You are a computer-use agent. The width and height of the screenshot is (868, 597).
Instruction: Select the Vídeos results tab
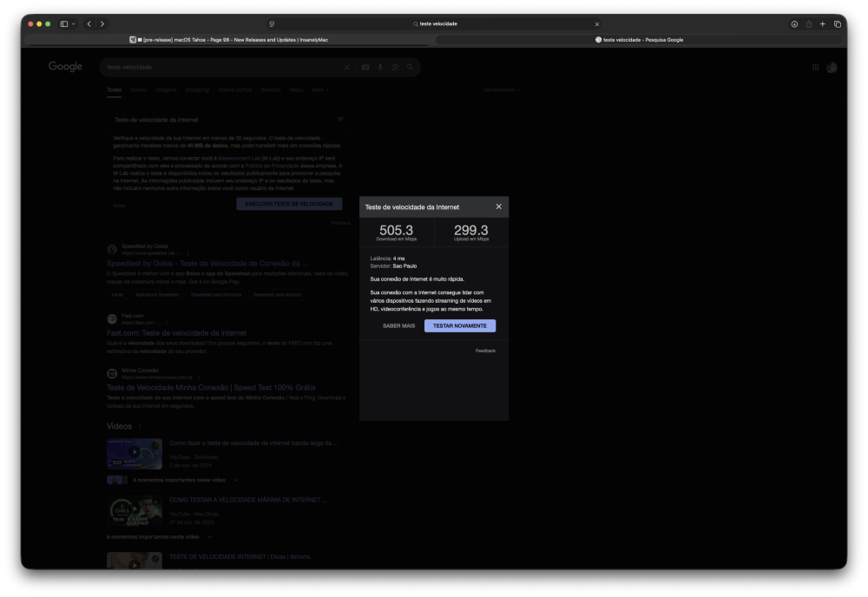[x=138, y=89]
